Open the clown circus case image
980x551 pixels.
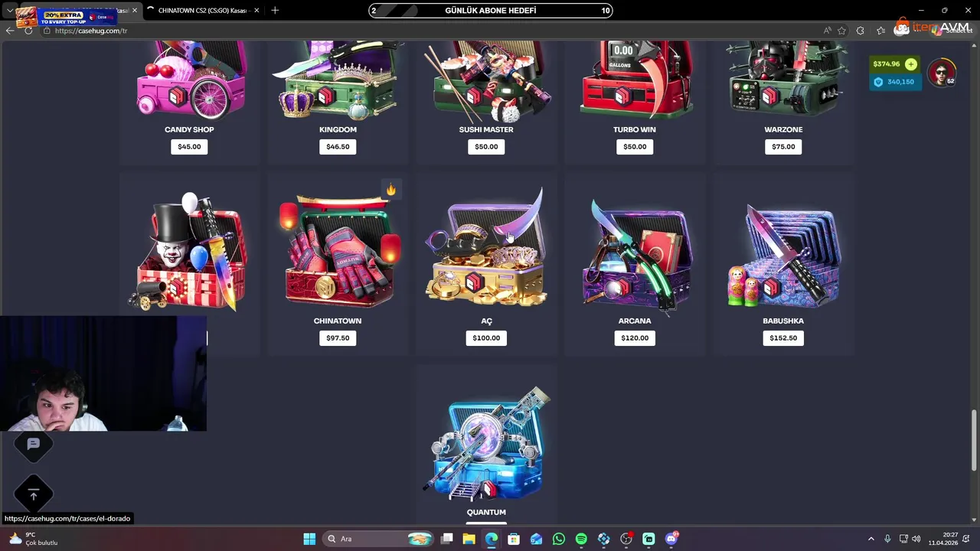coord(189,253)
